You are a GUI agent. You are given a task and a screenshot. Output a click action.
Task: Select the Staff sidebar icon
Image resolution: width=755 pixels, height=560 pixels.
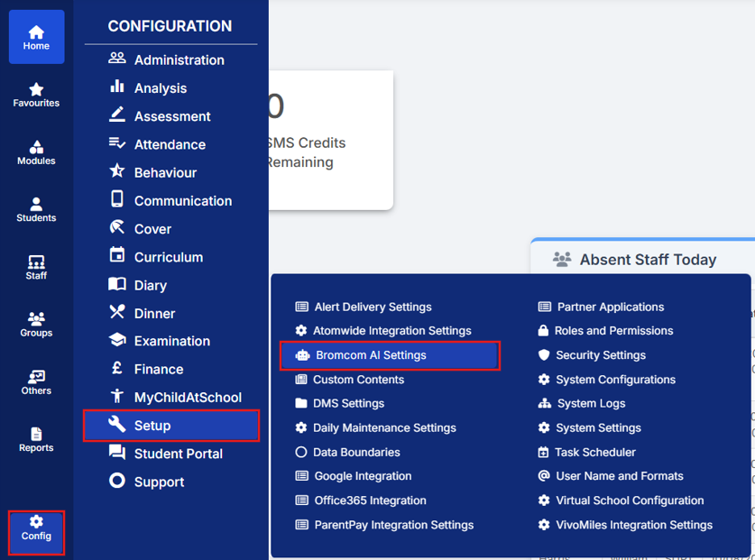(36, 262)
